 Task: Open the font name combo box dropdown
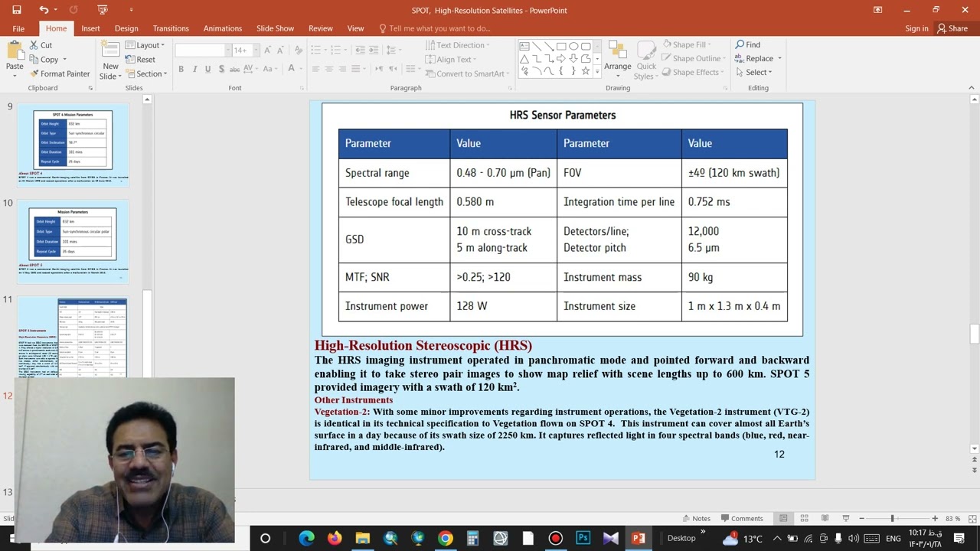(227, 51)
